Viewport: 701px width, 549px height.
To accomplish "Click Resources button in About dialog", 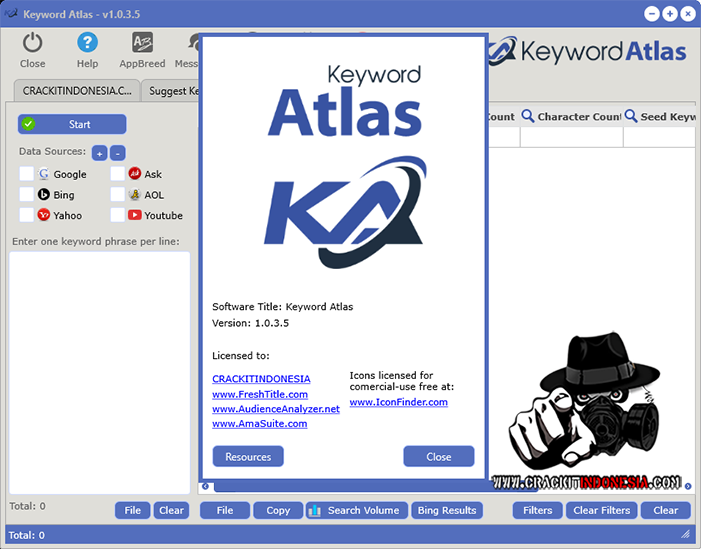I will click(248, 457).
